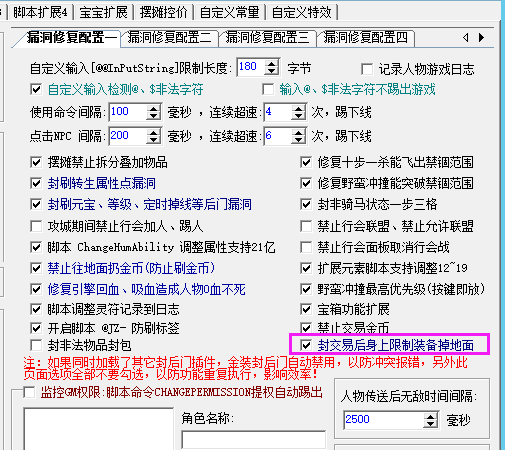Toggle 修复十步一杀能飞出禁锢范围 checkbox
The image size is (505, 450).
coord(306,163)
